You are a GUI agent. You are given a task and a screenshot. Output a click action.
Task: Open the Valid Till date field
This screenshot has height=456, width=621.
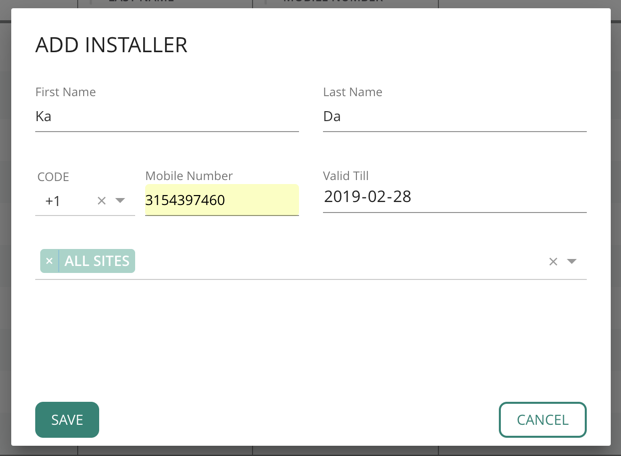coord(454,197)
